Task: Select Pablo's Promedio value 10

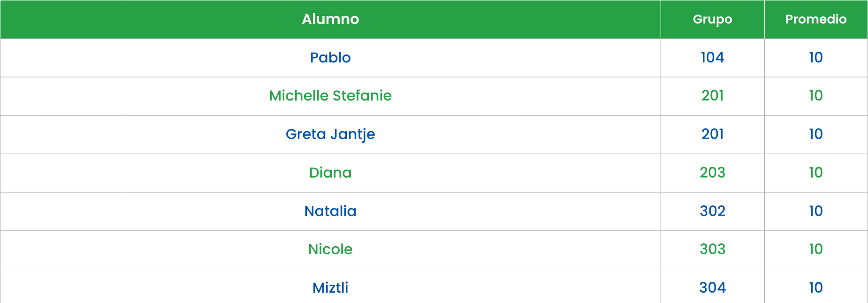Action: [816, 58]
